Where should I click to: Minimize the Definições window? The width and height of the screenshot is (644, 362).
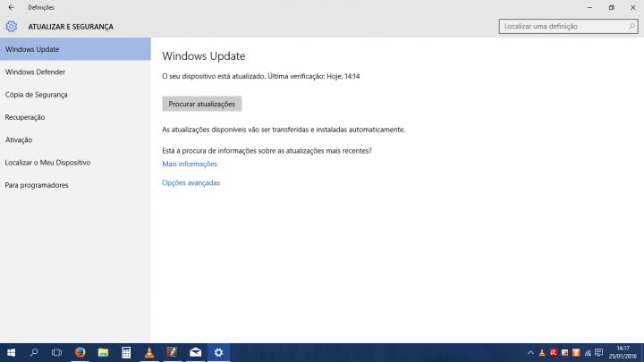coord(589,7)
